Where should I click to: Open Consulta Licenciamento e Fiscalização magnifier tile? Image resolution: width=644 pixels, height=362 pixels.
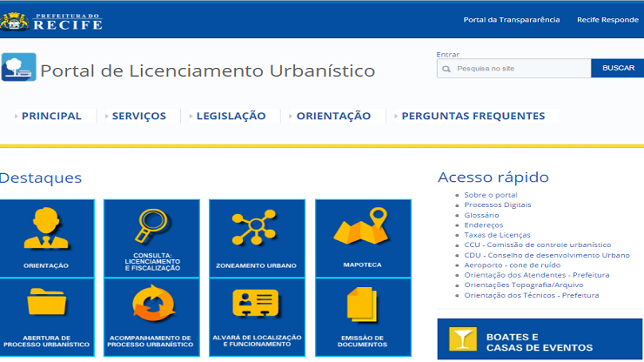click(x=151, y=238)
